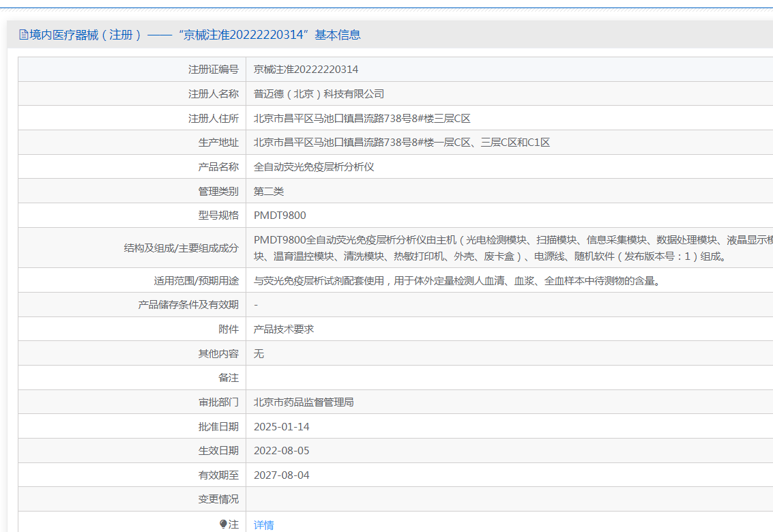The height and width of the screenshot is (532, 773).
Task: Click other content value 无
Action: click(x=259, y=353)
